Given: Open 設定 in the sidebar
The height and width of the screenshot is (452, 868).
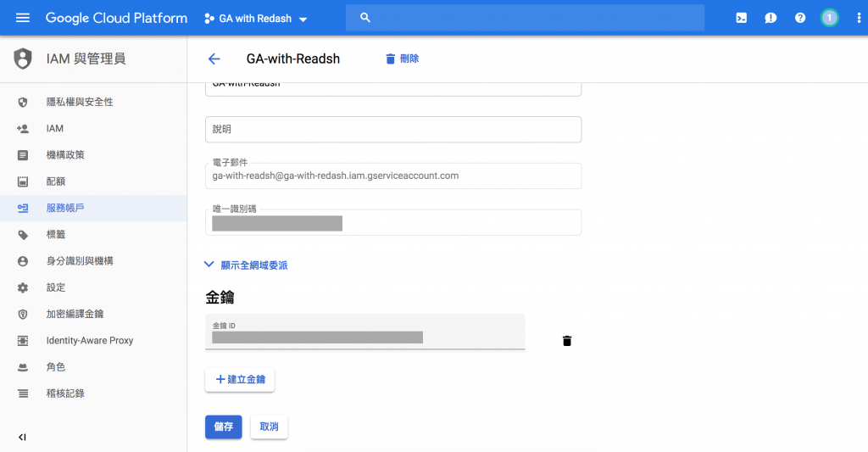Looking at the screenshot, I should tap(93, 287).
